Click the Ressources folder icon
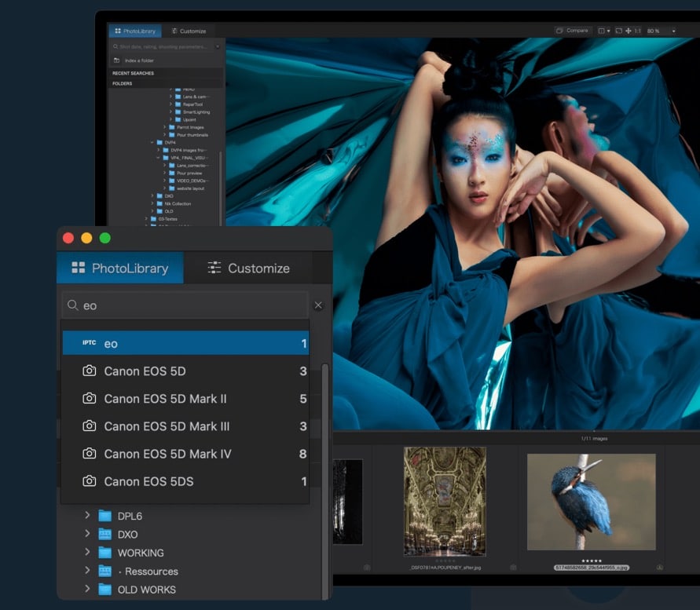 [x=104, y=572]
